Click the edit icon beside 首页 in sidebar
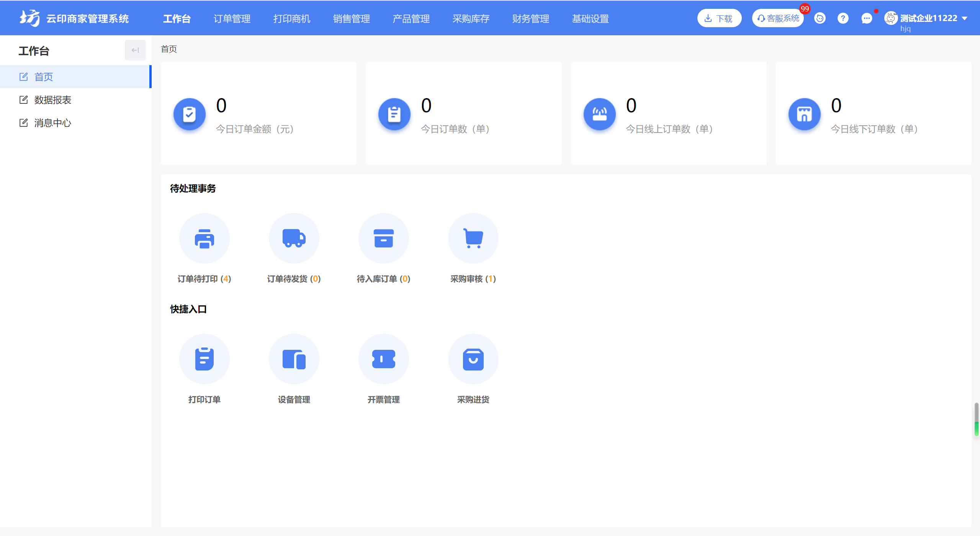980x536 pixels. [24, 77]
